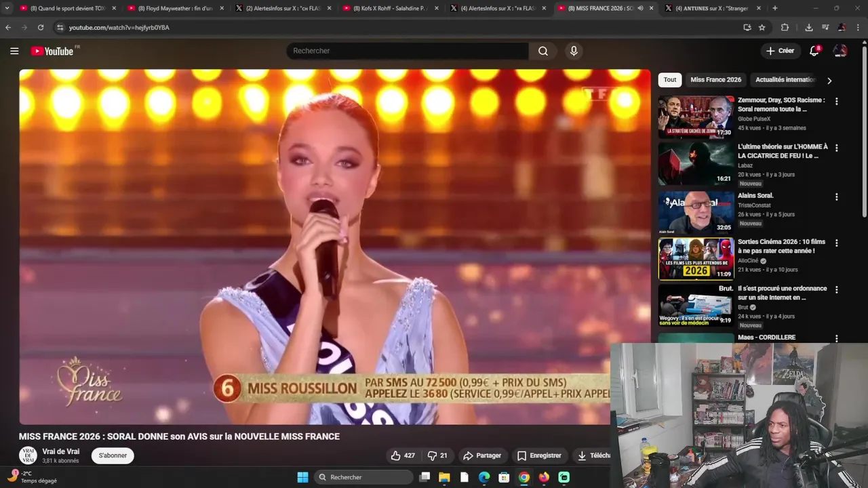Open the browser tab search dropdown arrow

7,8
